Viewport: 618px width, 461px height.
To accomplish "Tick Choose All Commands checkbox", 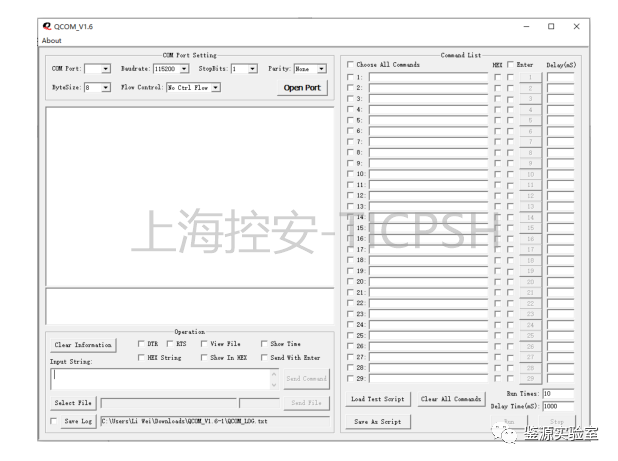I will click(350, 65).
